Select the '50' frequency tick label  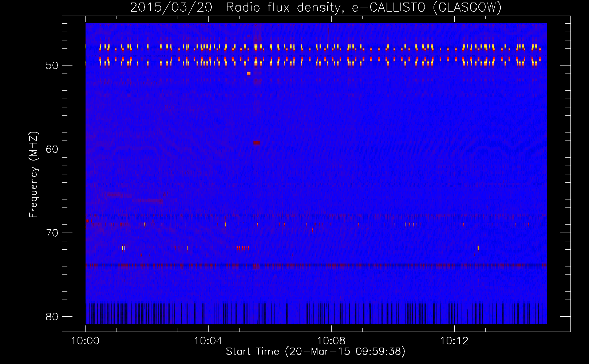click(52, 66)
